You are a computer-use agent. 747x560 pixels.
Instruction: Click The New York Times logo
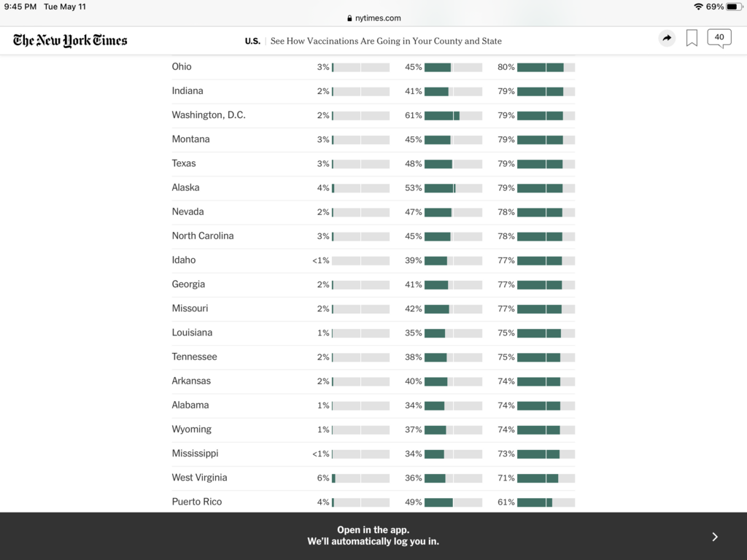(70, 40)
